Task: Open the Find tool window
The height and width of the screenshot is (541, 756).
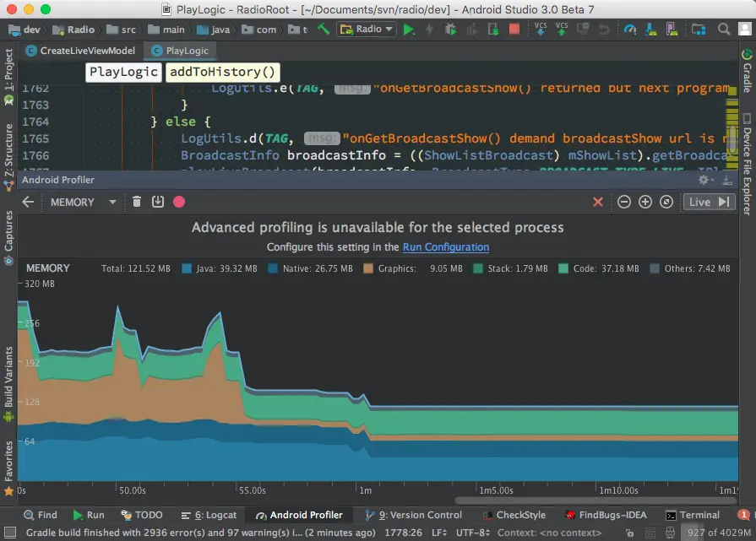Action: click(x=41, y=515)
